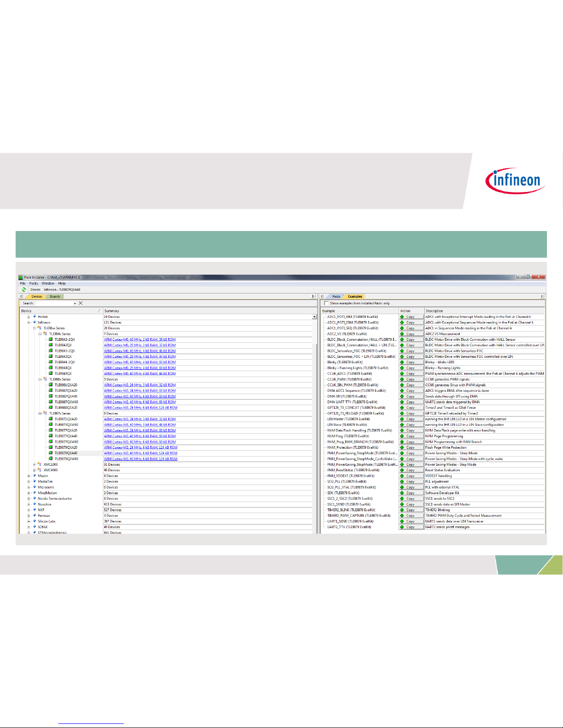
Task: Click the sub-family icon beside TLE984x Series
Action: pos(45,334)
